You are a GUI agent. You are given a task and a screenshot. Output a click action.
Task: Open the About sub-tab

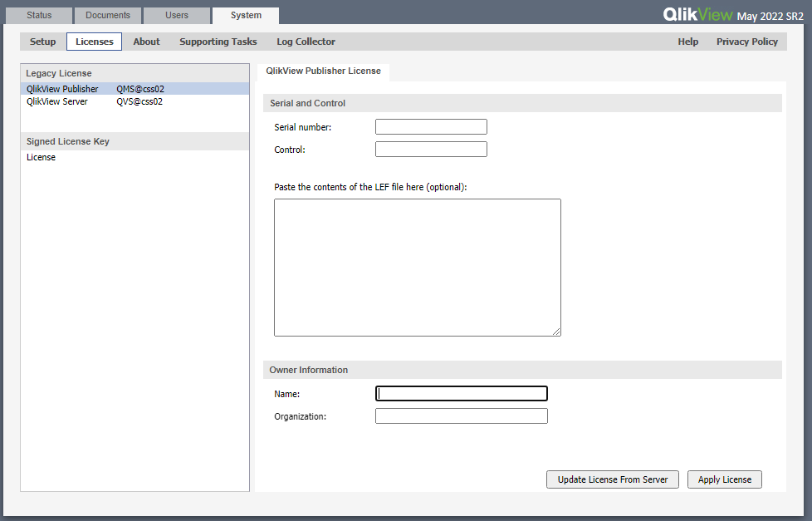pyautogui.click(x=147, y=42)
